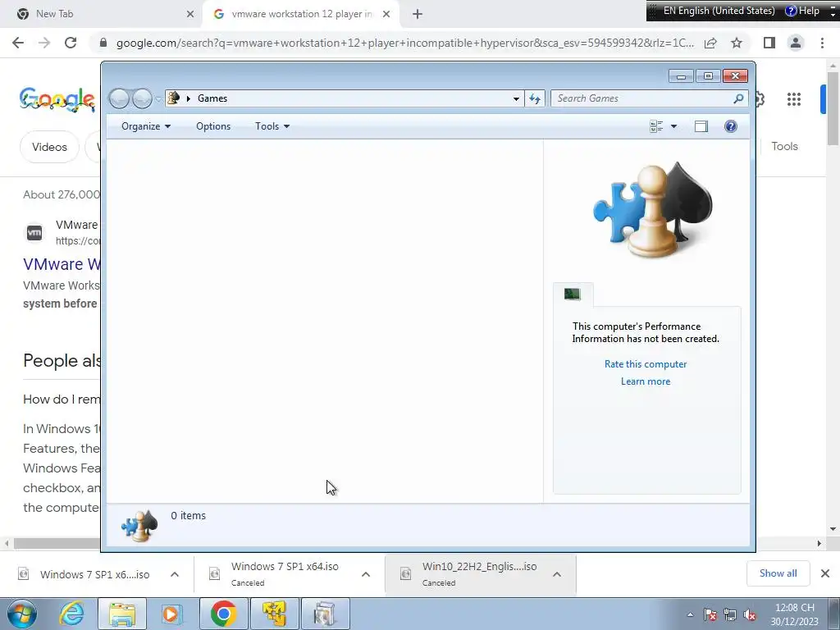840x630 pixels.
Task: Open the Tools dropdown menu
Action: (x=272, y=126)
